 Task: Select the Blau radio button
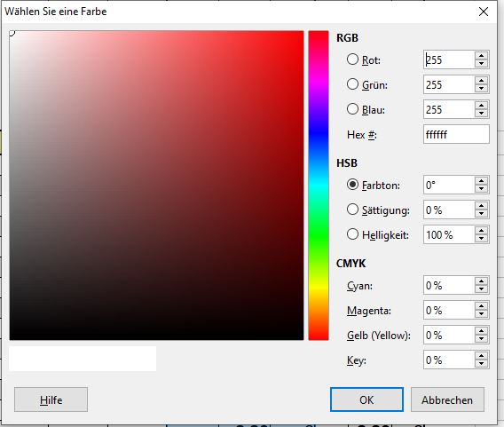[x=352, y=109]
